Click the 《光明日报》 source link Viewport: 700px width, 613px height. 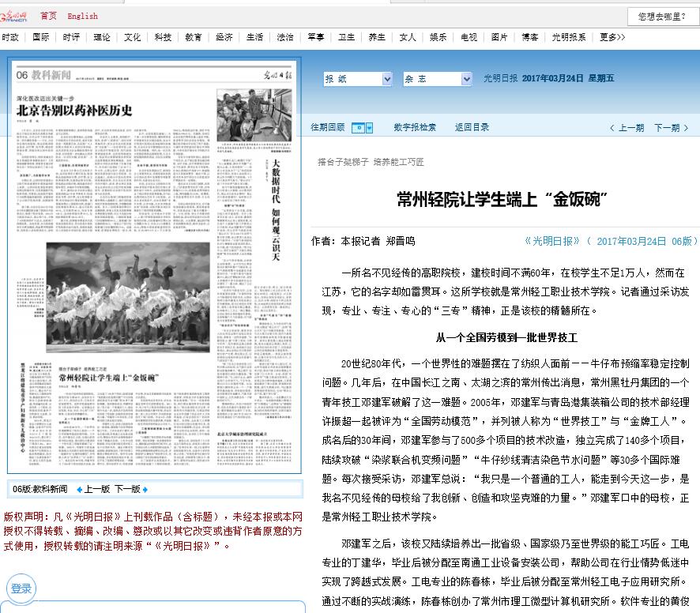pyautogui.click(x=552, y=241)
